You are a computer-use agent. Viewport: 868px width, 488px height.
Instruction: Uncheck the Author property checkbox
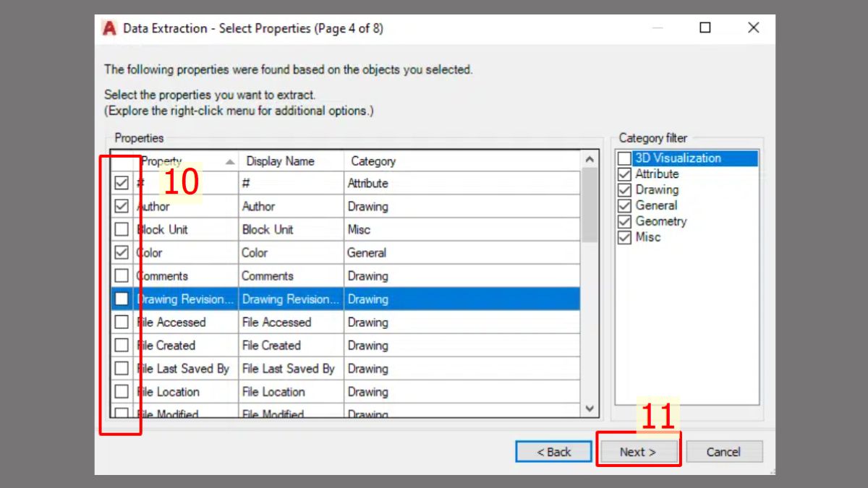pyautogui.click(x=122, y=206)
